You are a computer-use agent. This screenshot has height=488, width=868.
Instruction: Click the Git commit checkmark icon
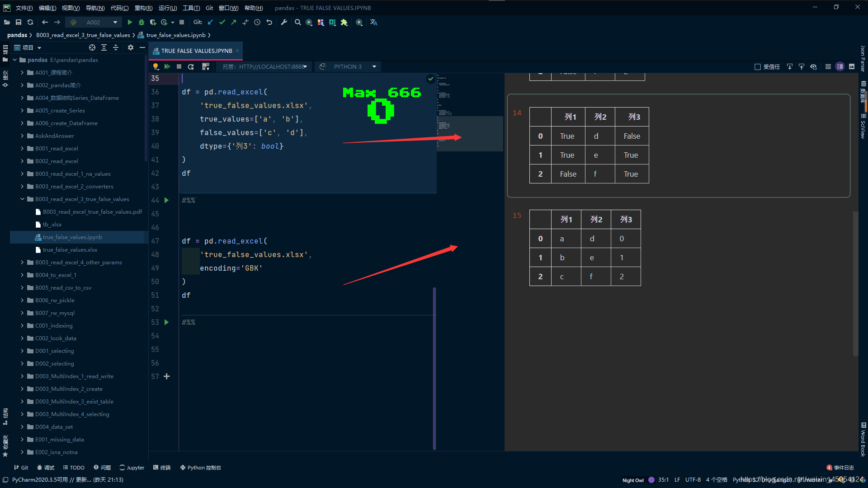222,22
